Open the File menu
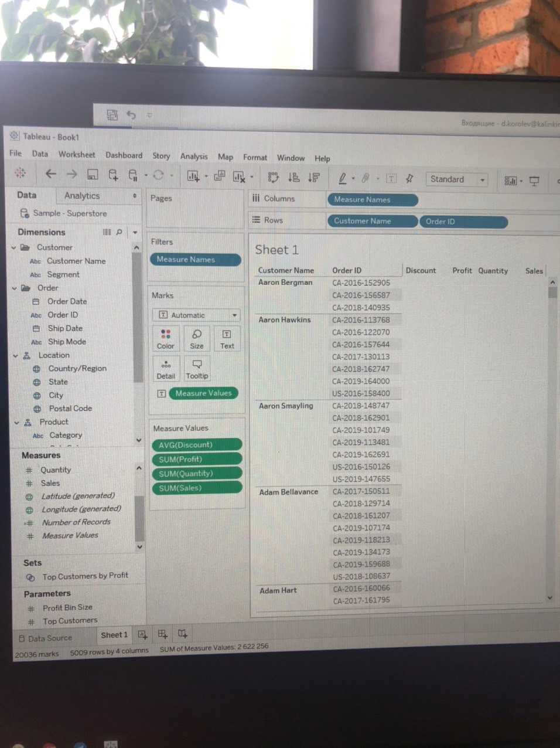Image resolution: width=560 pixels, height=748 pixels. point(16,153)
